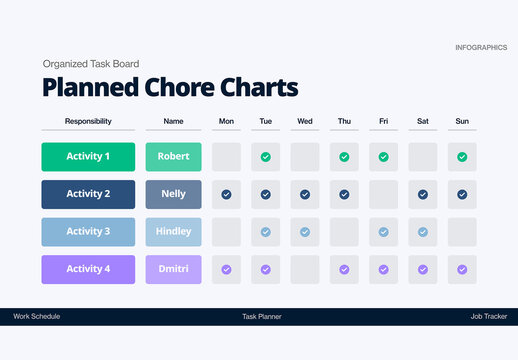The height and width of the screenshot is (360, 518).
Task: Click the Sun column header
Action: 462,121
